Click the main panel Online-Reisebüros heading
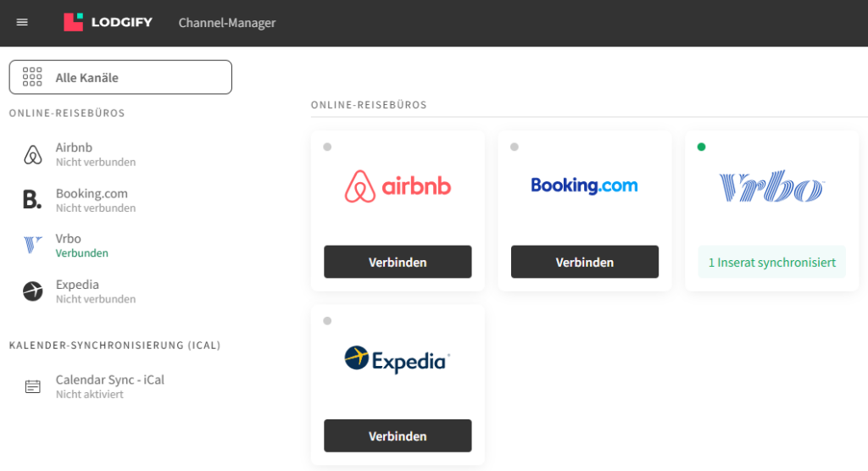 369,104
